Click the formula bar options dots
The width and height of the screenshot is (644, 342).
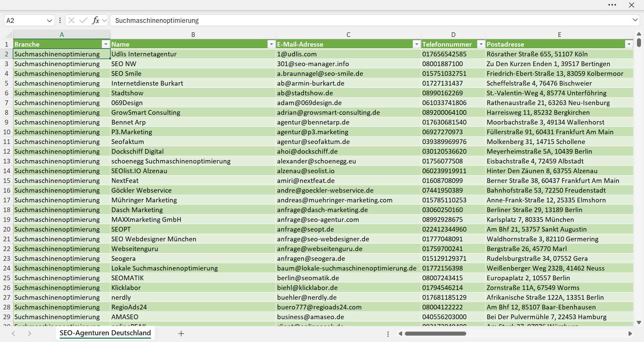click(60, 20)
